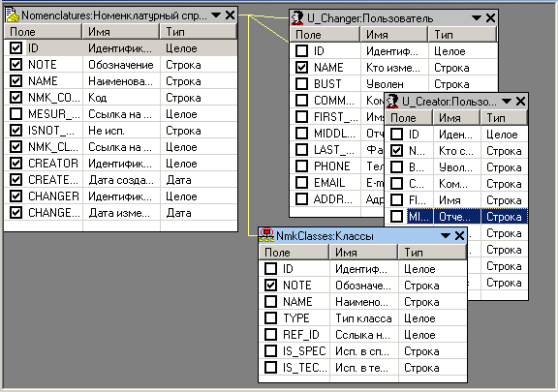Image resolution: width=558 pixels, height=392 pixels.
Task: Close the U_Creator table window
Action: pyautogui.click(x=520, y=102)
